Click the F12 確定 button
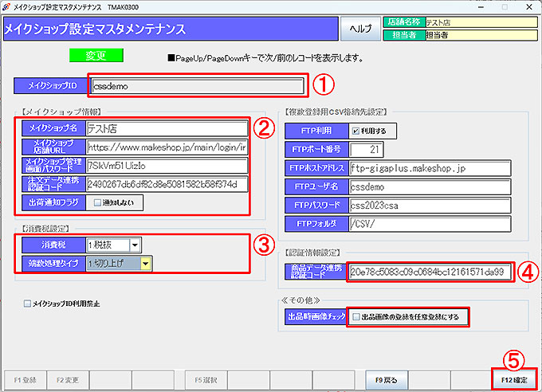Screen dimensions: 542x392 click(514, 380)
